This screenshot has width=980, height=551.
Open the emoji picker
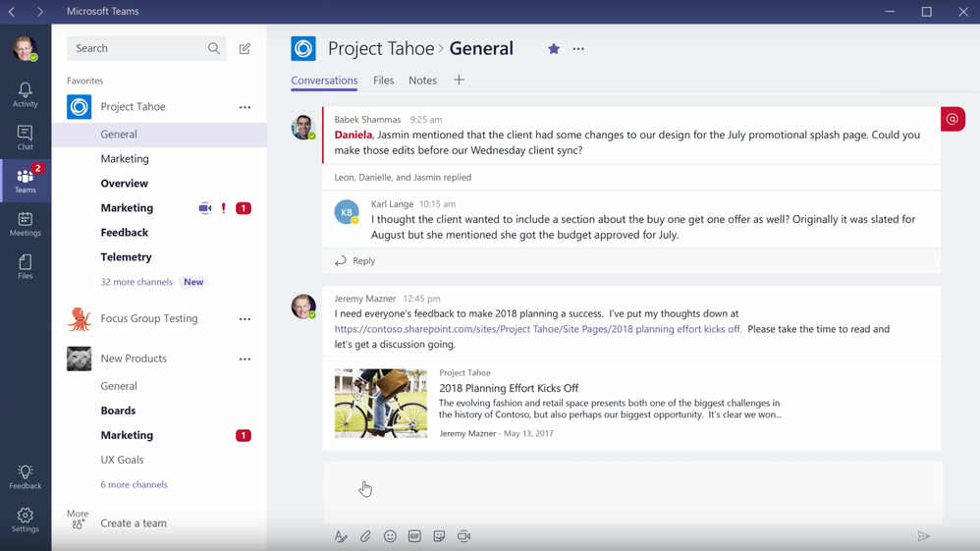tap(390, 536)
